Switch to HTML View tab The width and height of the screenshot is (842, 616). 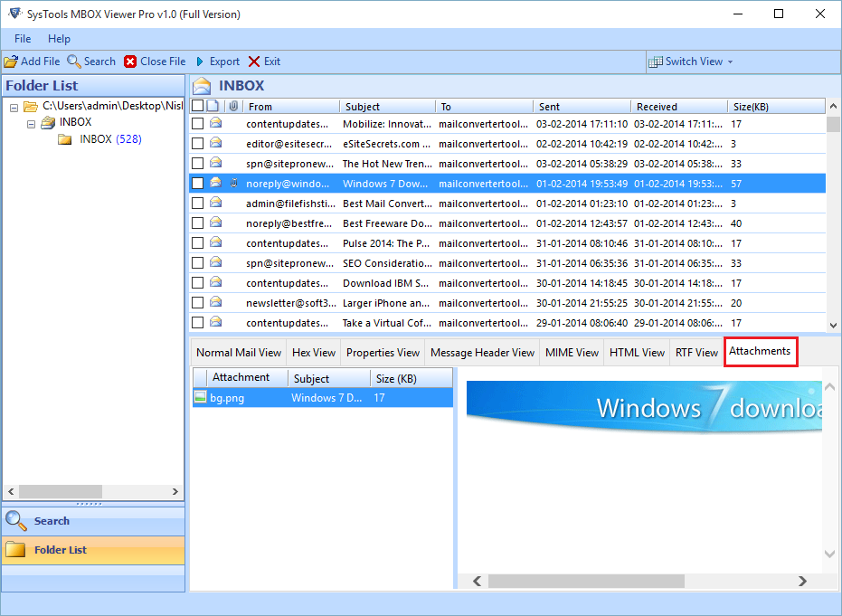(x=637, y=353)
